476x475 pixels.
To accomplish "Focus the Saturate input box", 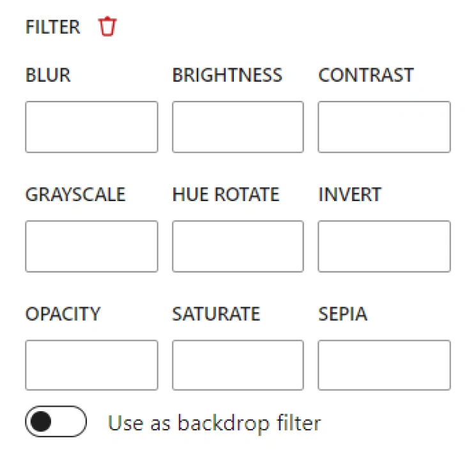I will click(238, 365).
